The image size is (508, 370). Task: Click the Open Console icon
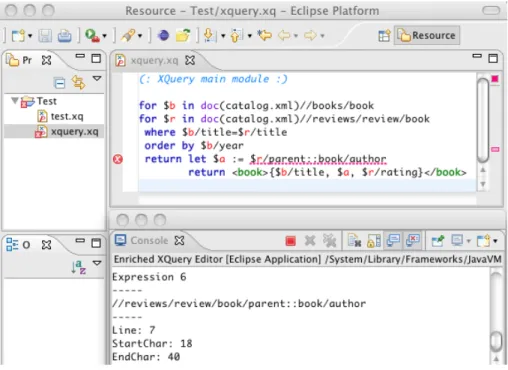(483, 240)
